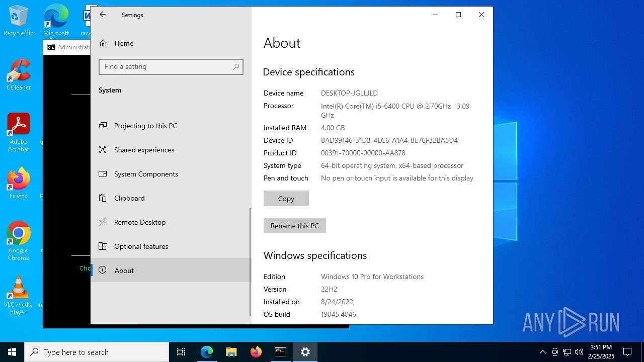Click the Clipboard icon in sidebar
Screen dimensions: 644x362
point(103,198)
